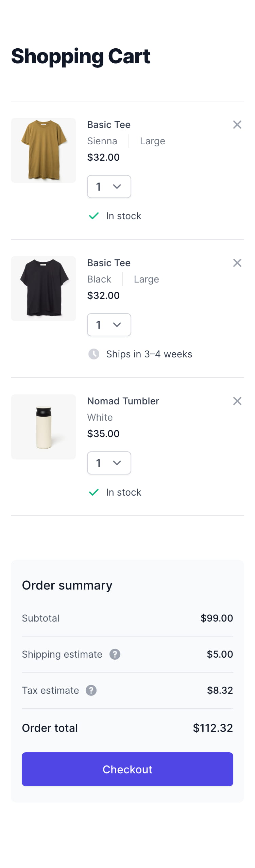
Task: Click the Tax estimate help question icon
Action: pyautogui.click(x=91, y=690)
